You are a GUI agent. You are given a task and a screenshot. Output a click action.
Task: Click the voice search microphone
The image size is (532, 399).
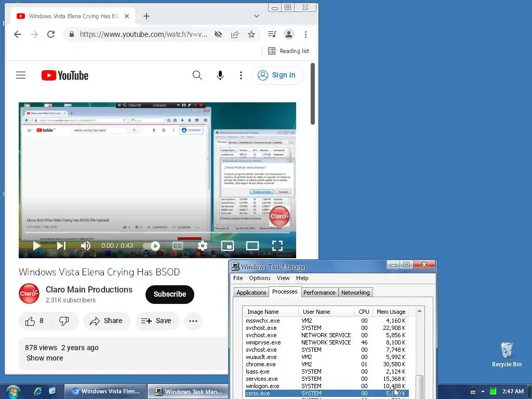(220, 75)
